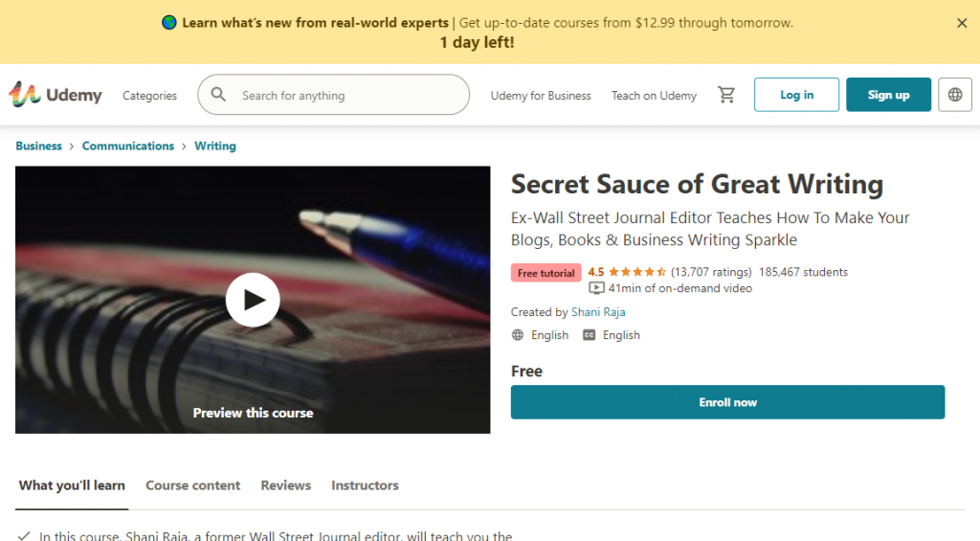
Task: Click the search magnifier icon
Action: click(219, 95)
